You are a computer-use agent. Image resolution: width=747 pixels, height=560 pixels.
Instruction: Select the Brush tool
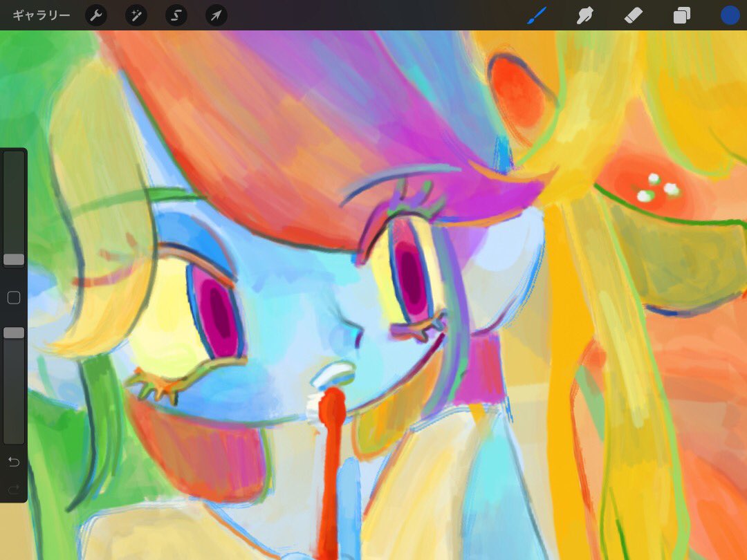[537, 16]
